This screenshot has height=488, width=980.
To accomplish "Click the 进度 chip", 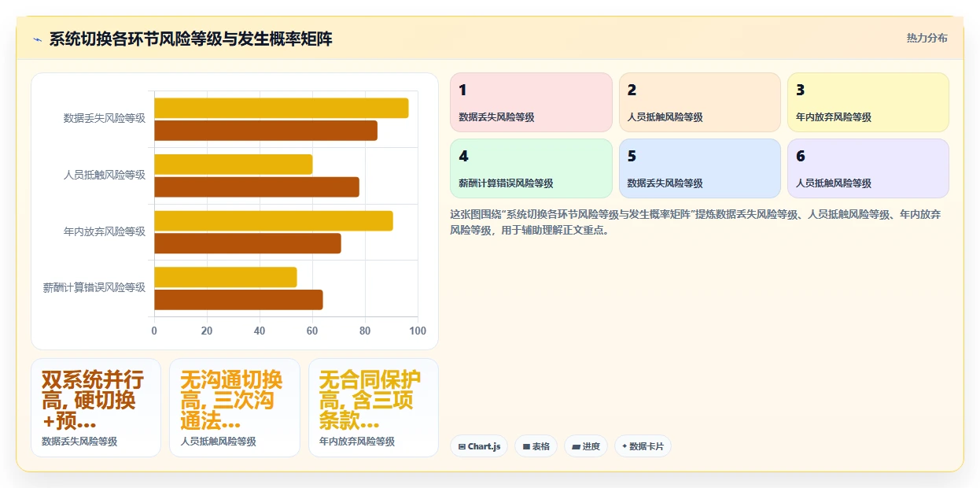I will pyautogui.click(x=586, y=446).
